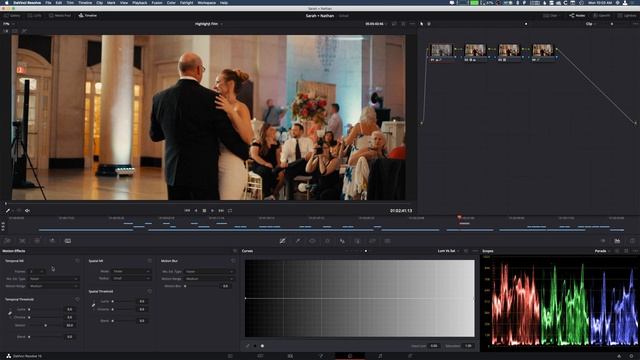Toggle the OpenFX panel button

tap(601, 16)
